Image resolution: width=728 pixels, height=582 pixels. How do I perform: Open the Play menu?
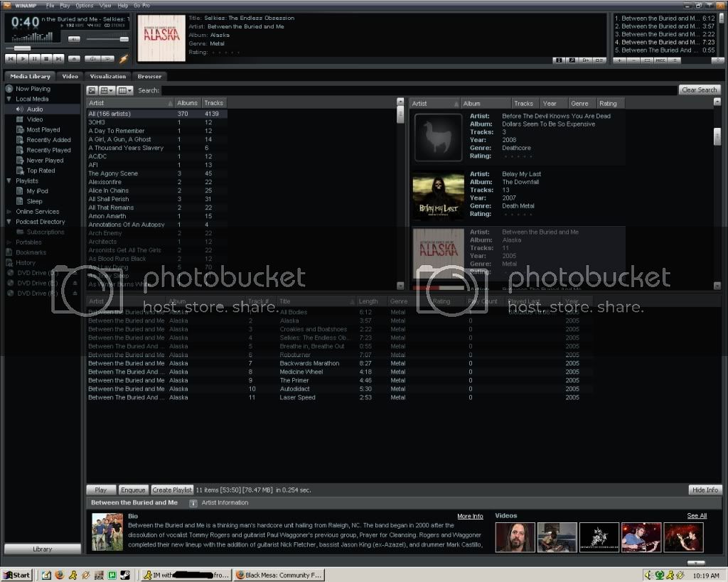(65, 6)
